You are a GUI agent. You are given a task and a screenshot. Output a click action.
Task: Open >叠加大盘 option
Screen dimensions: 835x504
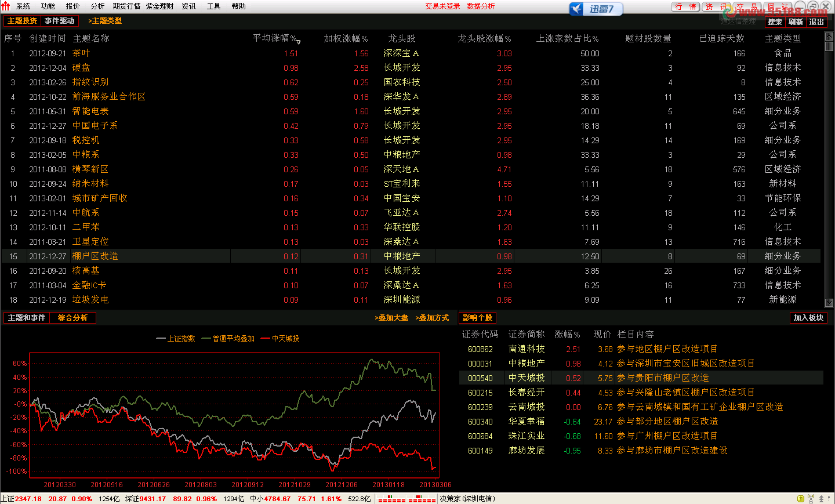click(x=391, y=318)
